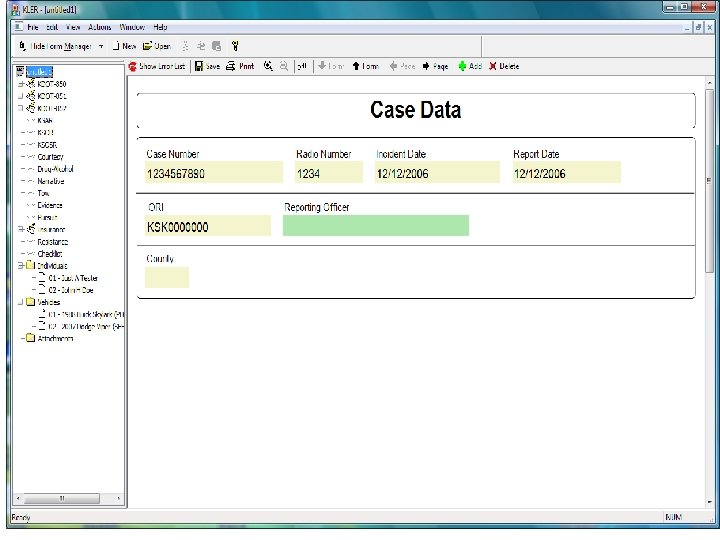Open the Hide Form Manager dropdown arrow
The image size is (720, 540).
(x=101, y=46)
